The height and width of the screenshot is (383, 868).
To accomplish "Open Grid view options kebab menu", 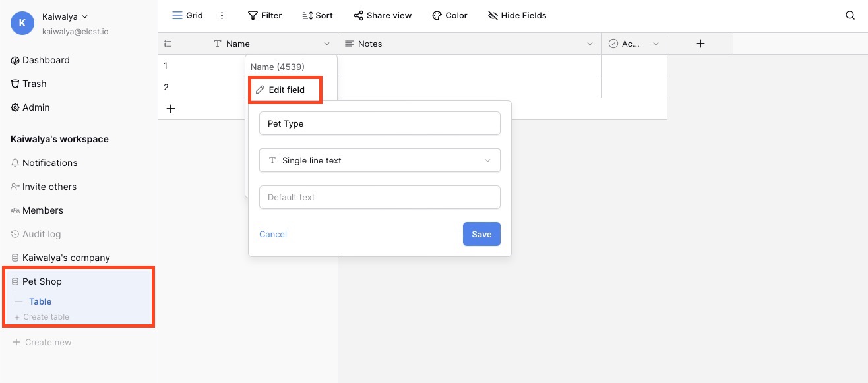I will click(x=222, y=15).
